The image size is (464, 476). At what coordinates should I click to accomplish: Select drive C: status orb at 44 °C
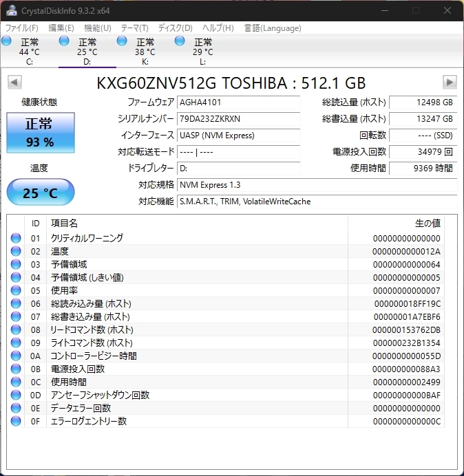click(x=7, y=42)
